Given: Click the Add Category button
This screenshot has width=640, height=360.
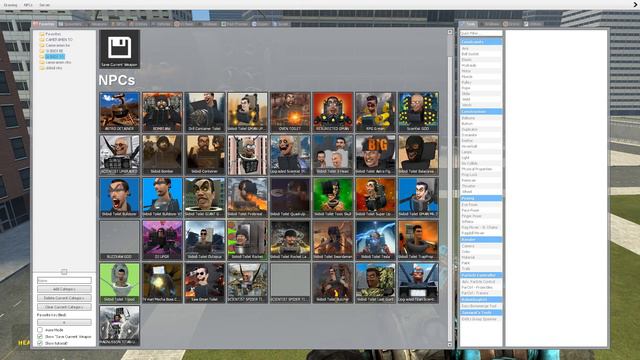Looking at the screenshot, I should [x=64, y=289].
